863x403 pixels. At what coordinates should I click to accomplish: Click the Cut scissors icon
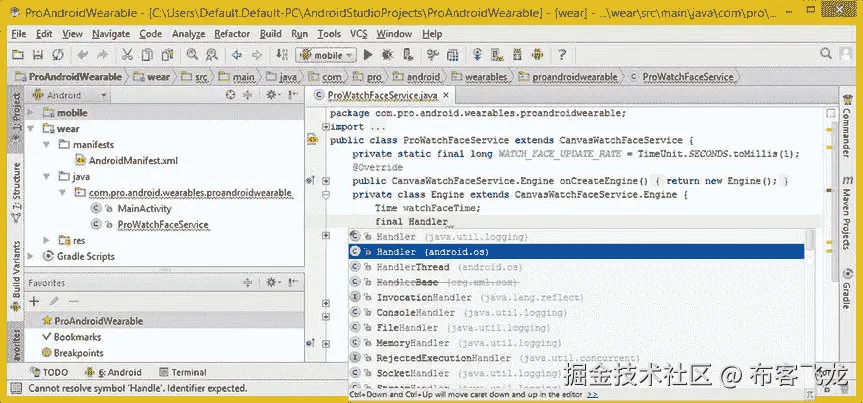[x=127, y=55]
